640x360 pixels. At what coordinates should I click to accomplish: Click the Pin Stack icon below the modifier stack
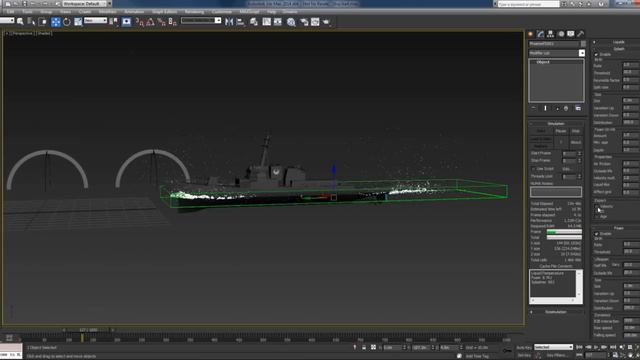[x=533, y=108]
